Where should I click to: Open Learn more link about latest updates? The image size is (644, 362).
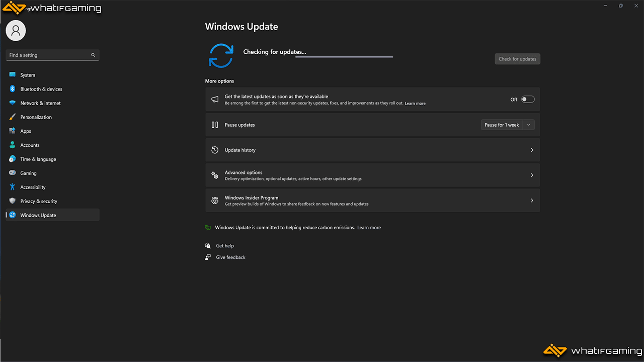pos(415,104)
